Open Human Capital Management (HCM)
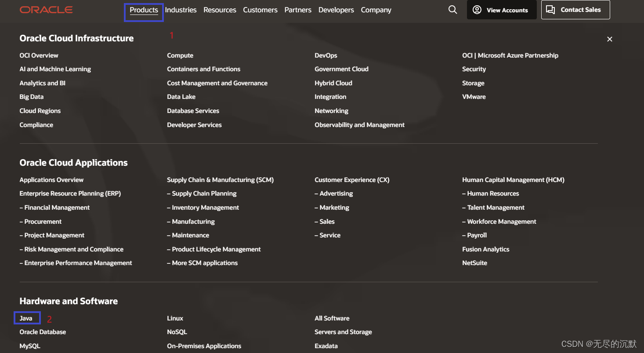 coord(513,180)
